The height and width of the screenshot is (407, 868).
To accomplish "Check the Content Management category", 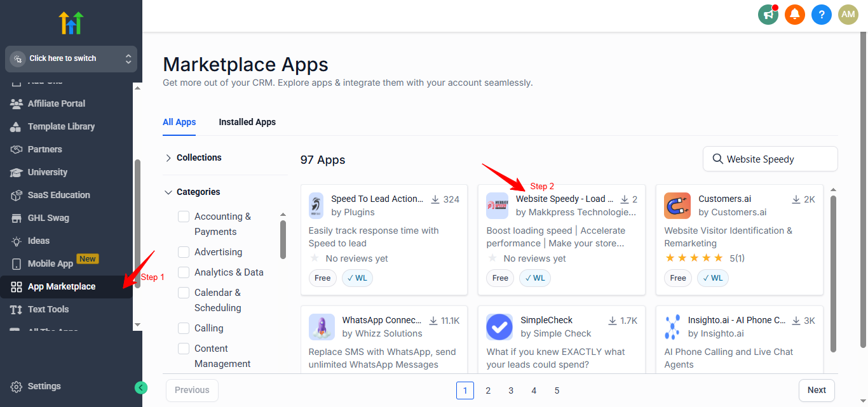I will 184,349.
